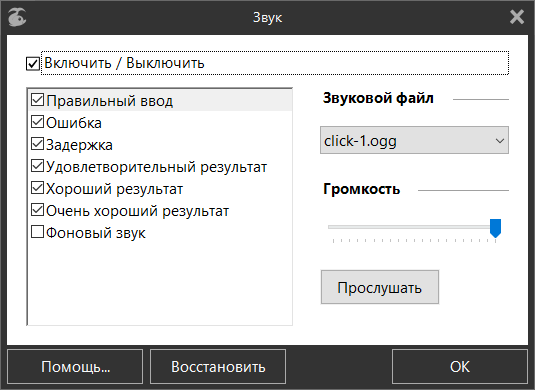Select the Хороший результат list row text
This screenshot has height=390, width=535.
[115, 189]
